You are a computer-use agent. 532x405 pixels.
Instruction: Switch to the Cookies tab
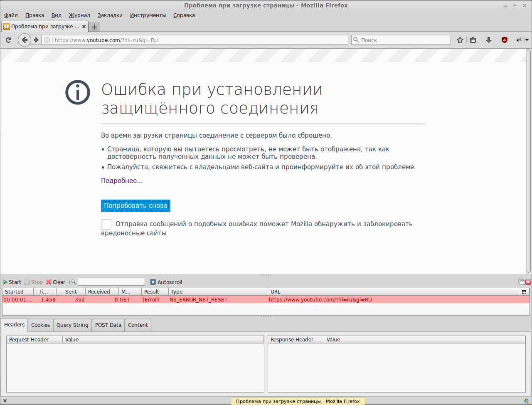[x=40, y=325]
